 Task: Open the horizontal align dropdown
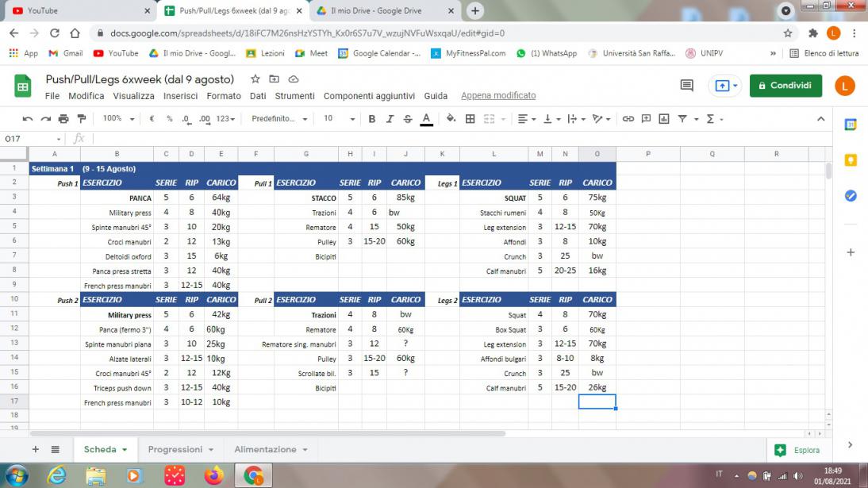(527, 118)
